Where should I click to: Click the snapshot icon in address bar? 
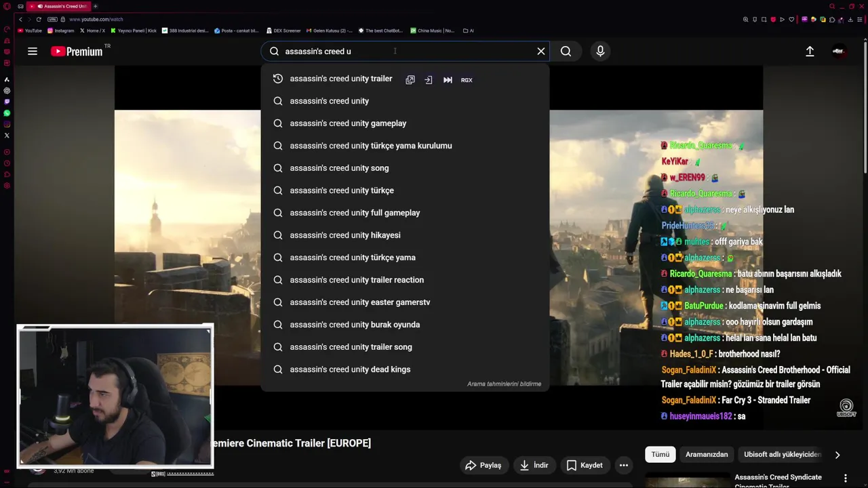coord(764,20)
